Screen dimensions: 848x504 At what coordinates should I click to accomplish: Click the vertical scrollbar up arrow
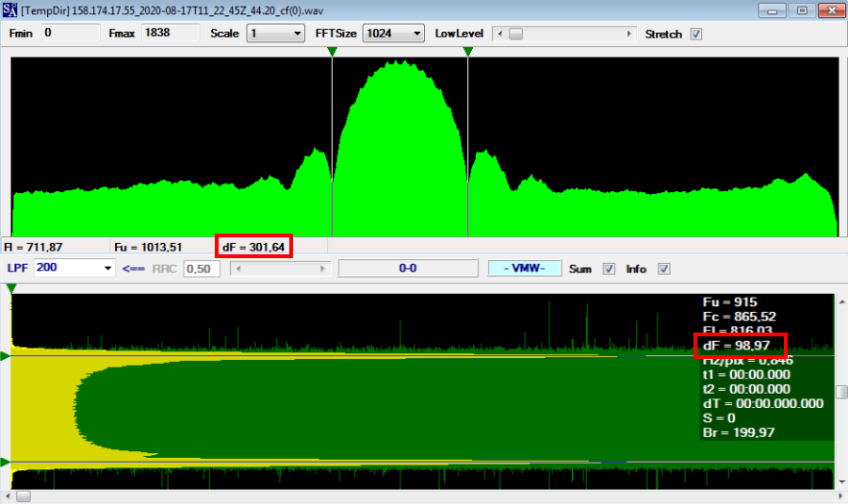click(841, 301)
